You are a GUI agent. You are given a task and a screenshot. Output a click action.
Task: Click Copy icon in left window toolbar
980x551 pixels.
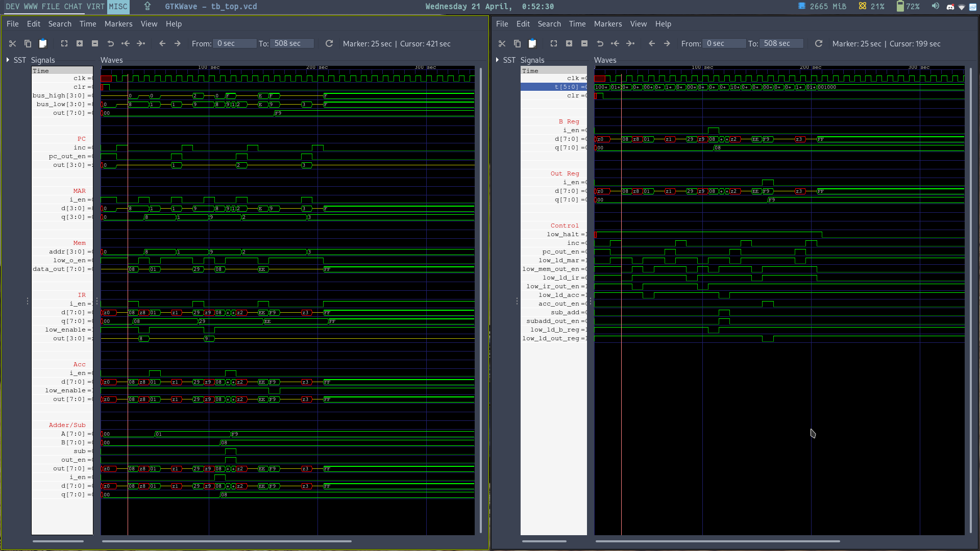click(28, 44)
